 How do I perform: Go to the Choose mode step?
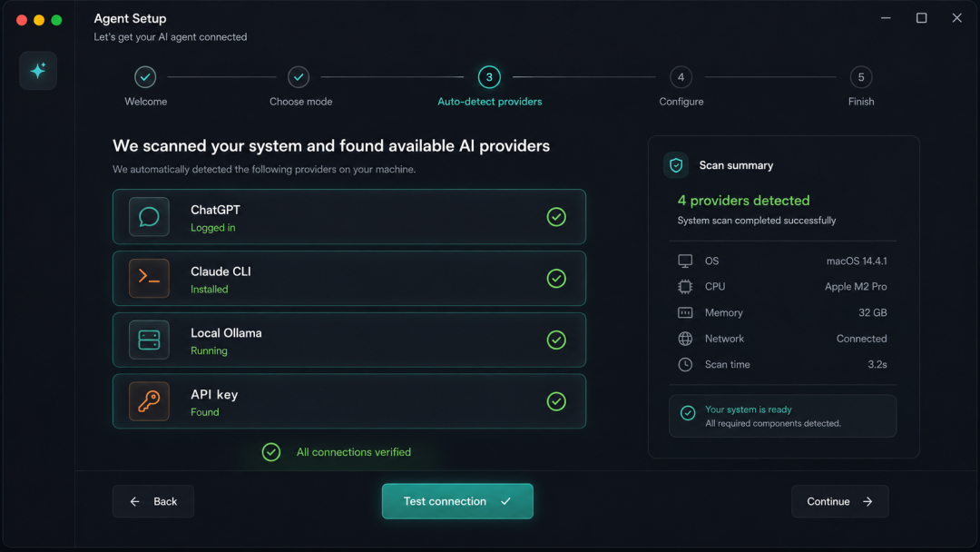[x=299, y=77]
